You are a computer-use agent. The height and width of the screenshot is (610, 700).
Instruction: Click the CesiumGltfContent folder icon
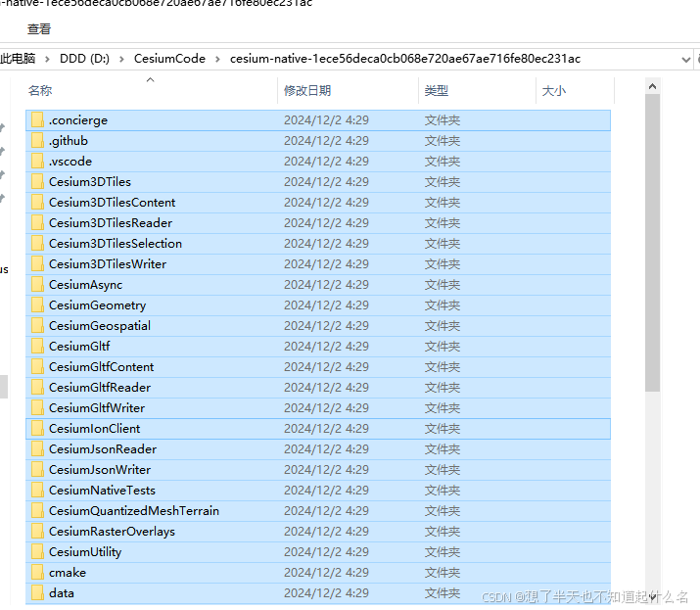[x=37, y=366]
